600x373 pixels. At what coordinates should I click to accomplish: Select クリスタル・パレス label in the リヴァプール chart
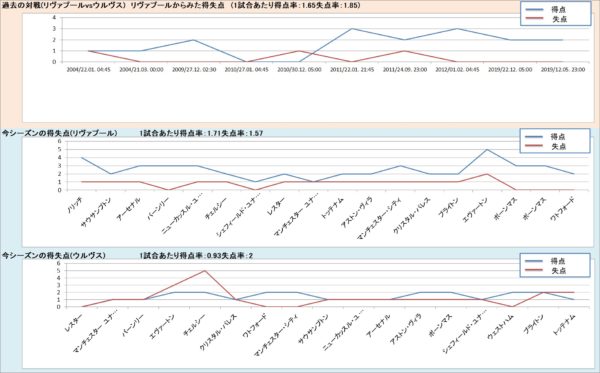click(x=412, y=215)
